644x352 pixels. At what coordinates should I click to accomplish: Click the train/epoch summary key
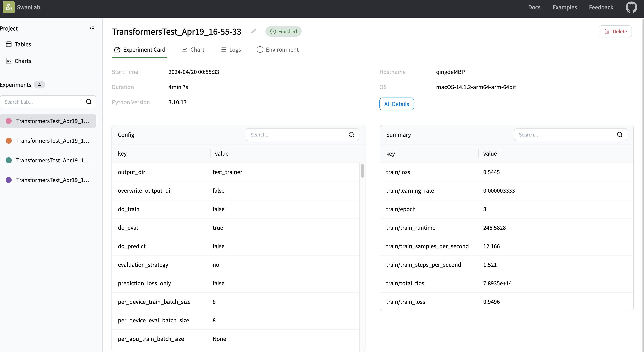[x=401, y=209]
